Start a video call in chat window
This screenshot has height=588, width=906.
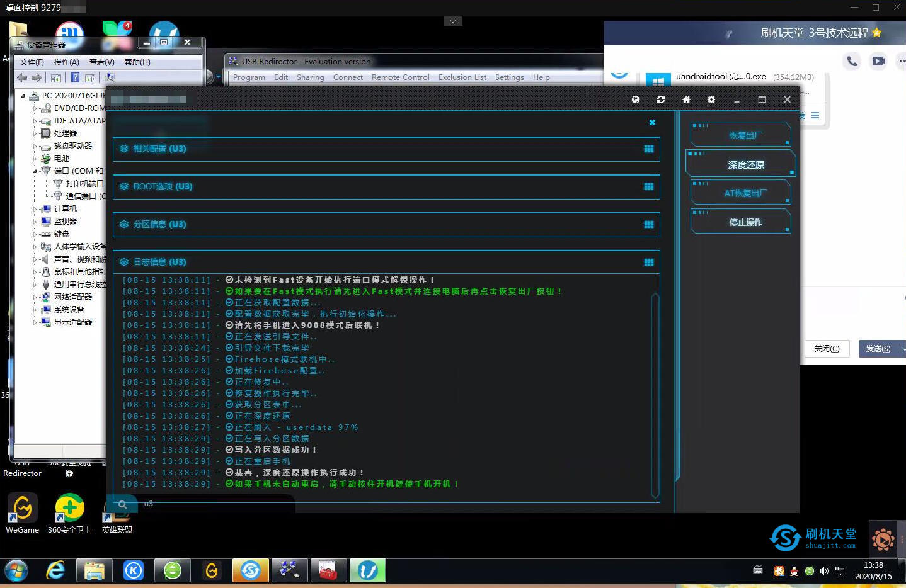coord(878,61)
